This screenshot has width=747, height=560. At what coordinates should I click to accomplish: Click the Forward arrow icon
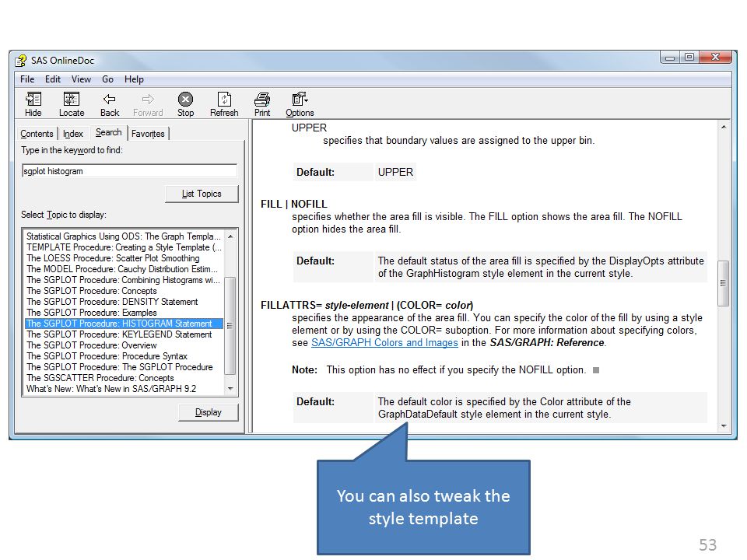[148, 99]
